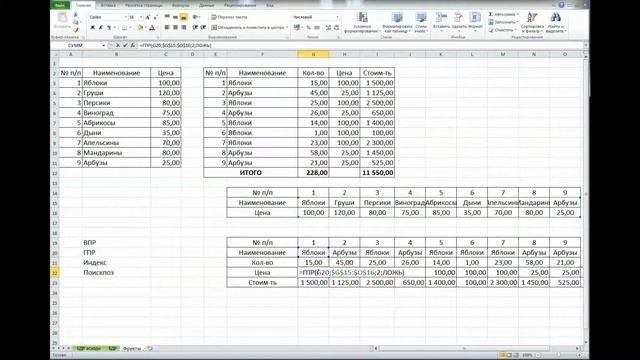
Task: Click the Decrease Indent icon
Action: [x=195, y=27]
